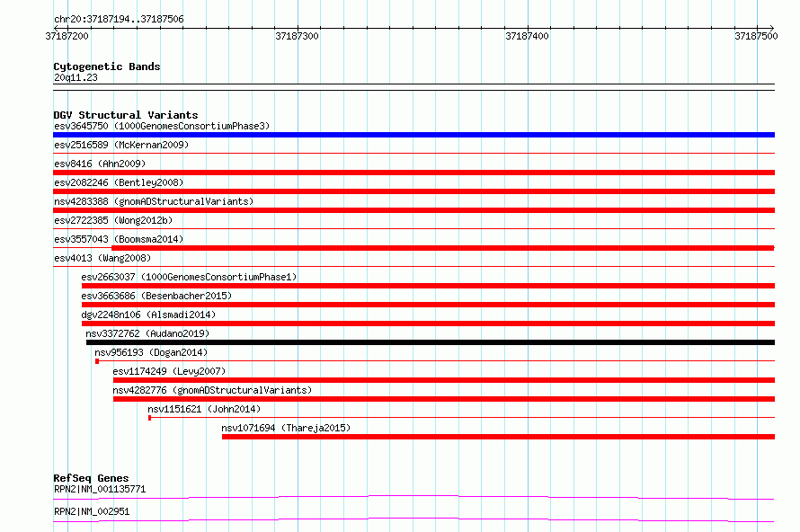The image size is (800, 532).
Task: Click the red start marker of nsv956193
Action: pyautogui.click(x=97, y=361)
